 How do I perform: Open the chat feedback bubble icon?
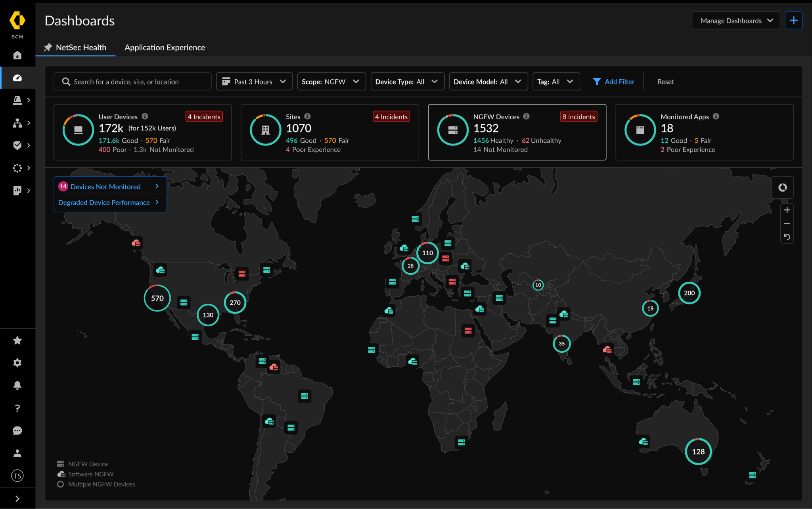[x=17, y=431]
